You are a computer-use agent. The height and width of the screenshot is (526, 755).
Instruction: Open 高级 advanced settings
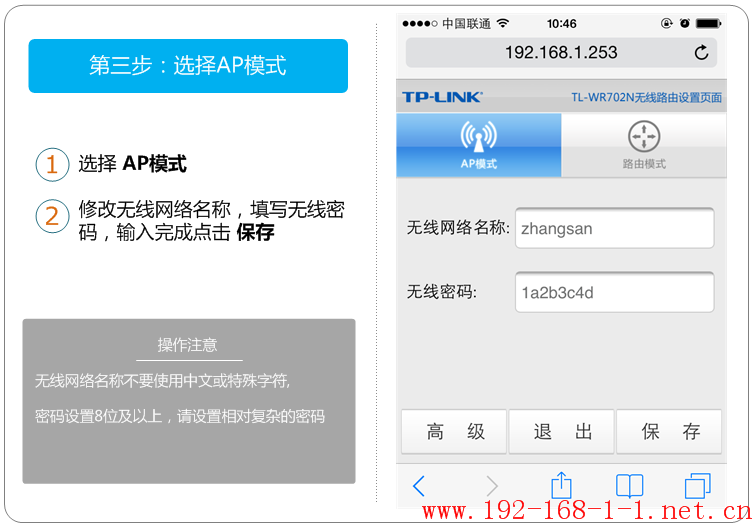coord(454,432)
